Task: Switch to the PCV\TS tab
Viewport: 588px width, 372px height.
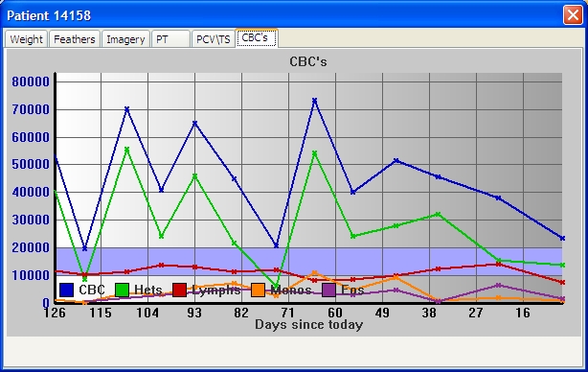Action: pos(214,39)
